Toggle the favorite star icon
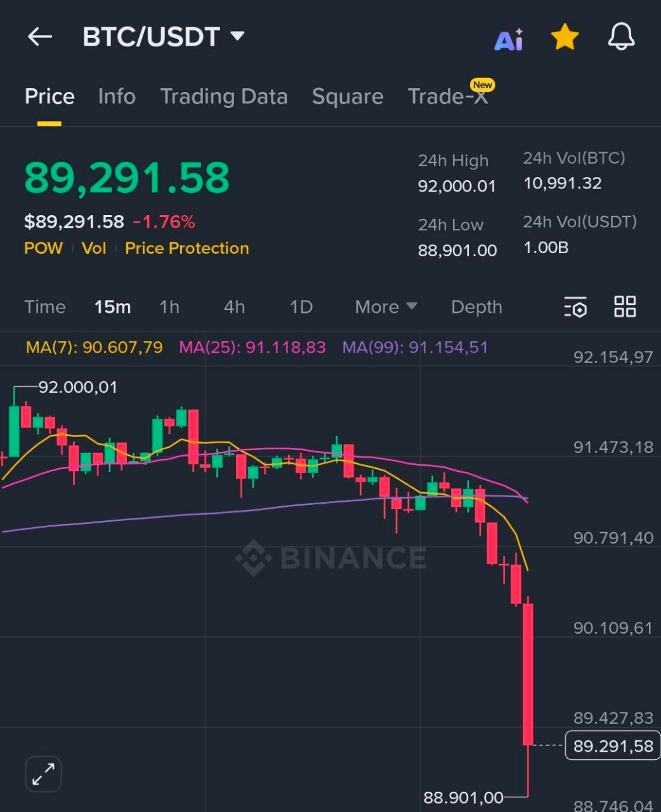The image size is (661, 812). pos(565,37)
